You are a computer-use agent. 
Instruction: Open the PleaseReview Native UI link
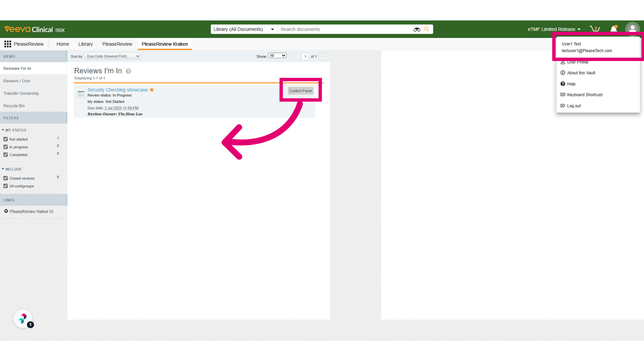(x=31, y=212)
